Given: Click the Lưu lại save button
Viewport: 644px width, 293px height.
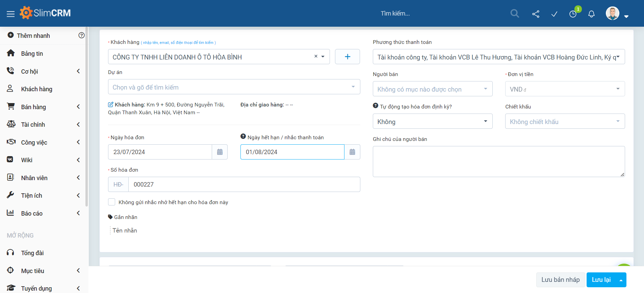Looking at the screenshot, I should (601, 280).
